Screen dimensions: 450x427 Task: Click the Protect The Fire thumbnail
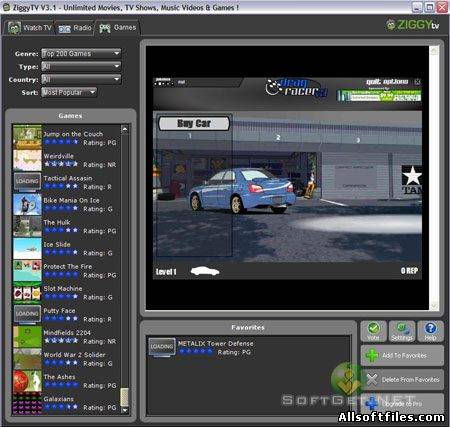click(27, 270)
